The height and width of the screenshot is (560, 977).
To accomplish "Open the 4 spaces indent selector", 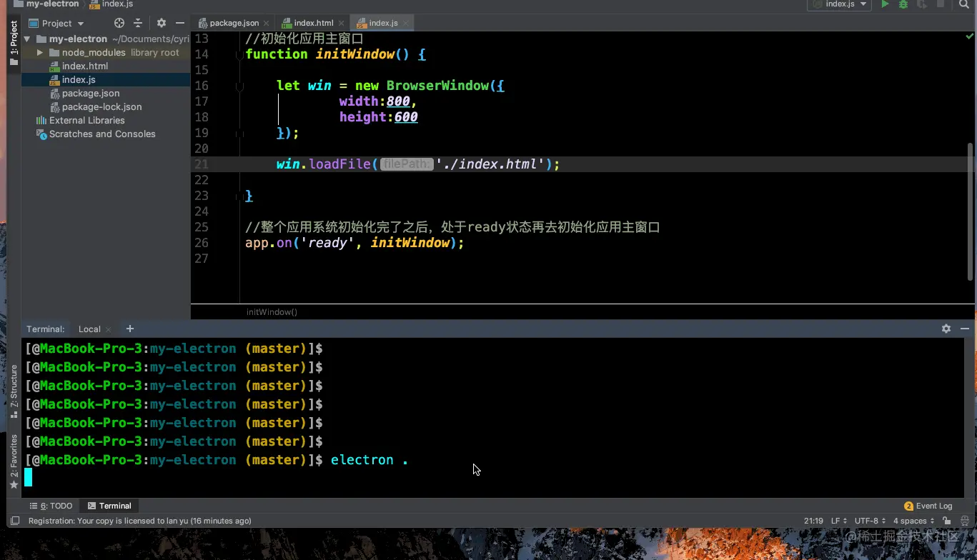I will (914, 521).
